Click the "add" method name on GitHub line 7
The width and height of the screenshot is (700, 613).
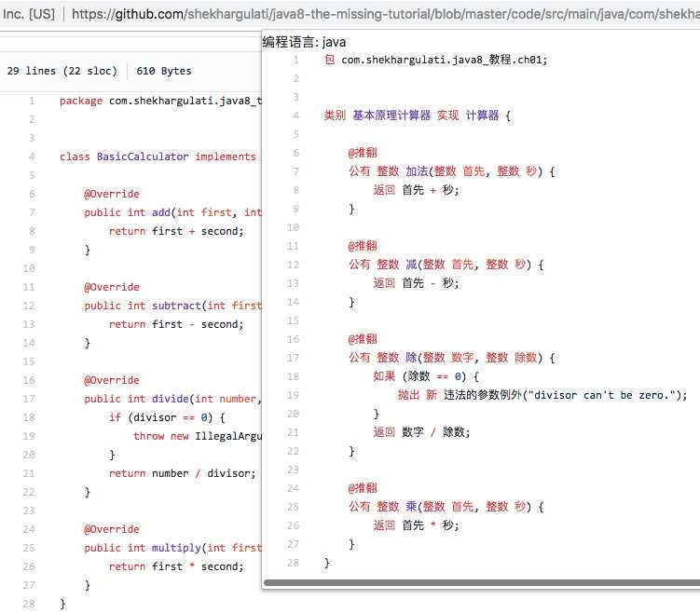[x=161, y=212]
